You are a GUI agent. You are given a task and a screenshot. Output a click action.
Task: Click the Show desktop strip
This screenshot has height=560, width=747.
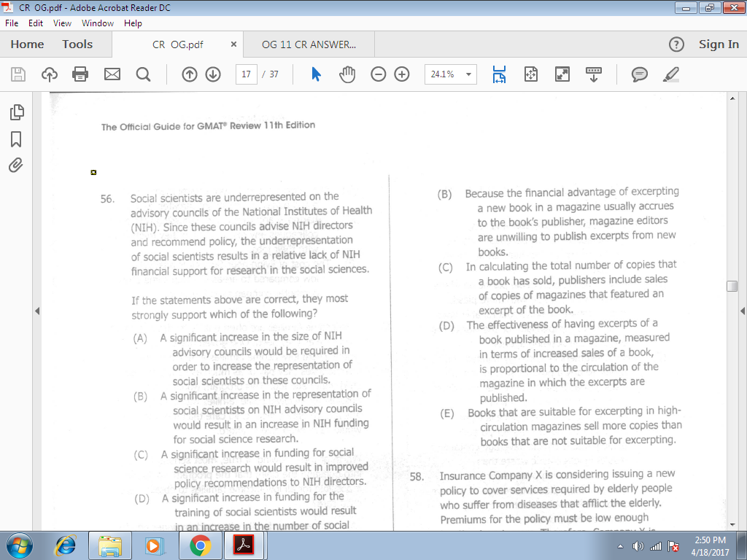(x=742, y=545)
